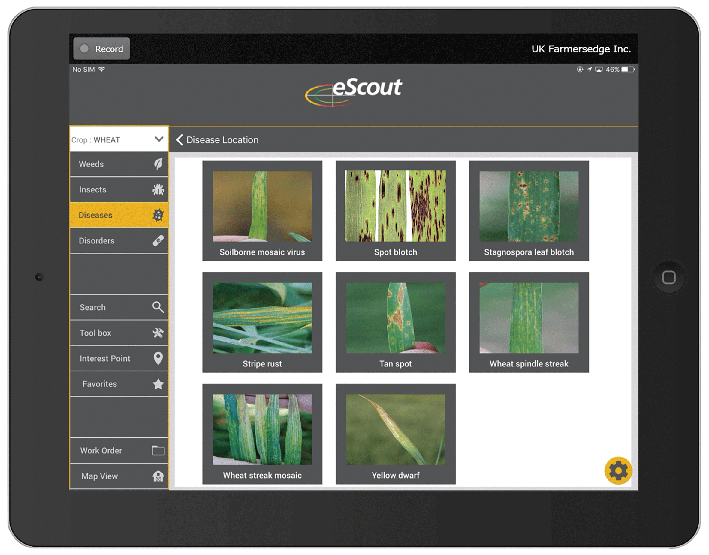Open the Tan spot disease tile
709x555 pixels.
[x=395, y=322]
